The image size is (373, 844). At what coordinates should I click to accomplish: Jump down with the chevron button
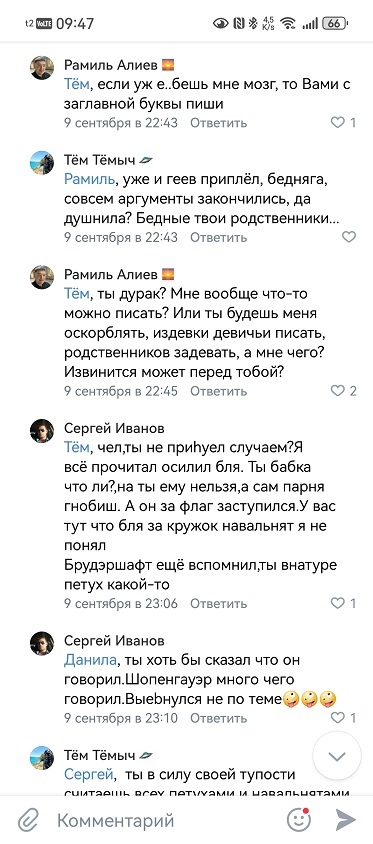tap(337, 756)
